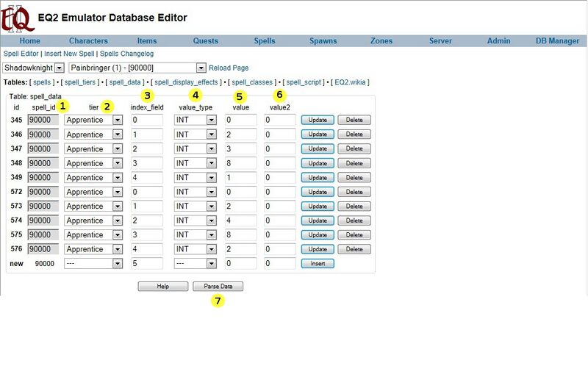Click the Parse Data button

pyautogui.click(x=218, y=286)
